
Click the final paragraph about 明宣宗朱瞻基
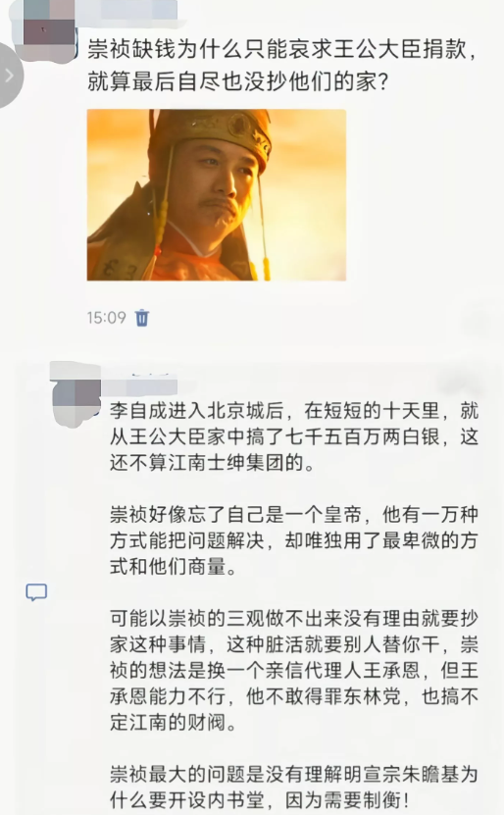click(x=293, y=788)
